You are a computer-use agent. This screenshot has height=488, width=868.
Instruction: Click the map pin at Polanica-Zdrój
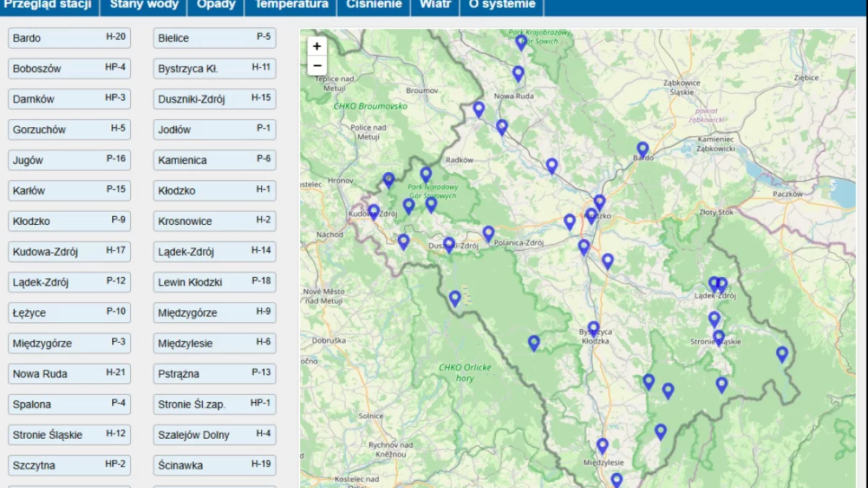tap(488, 234)
